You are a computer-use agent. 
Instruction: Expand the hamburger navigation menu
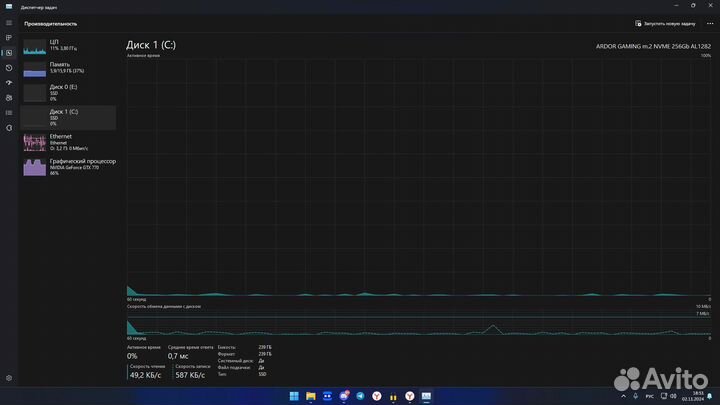[8, 22]
